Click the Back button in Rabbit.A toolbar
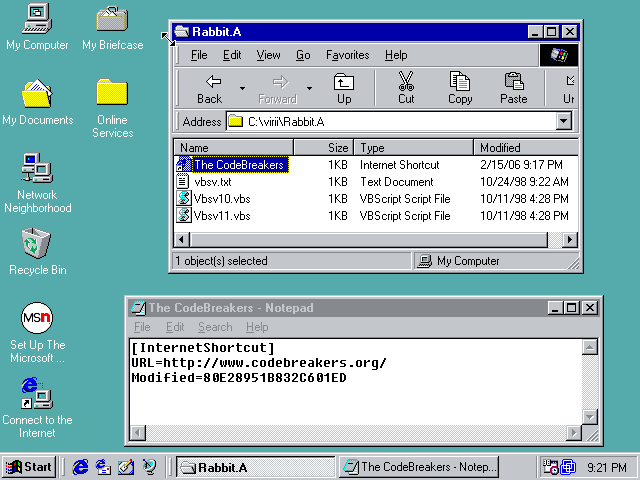640x480 pixels. (210, 89)
